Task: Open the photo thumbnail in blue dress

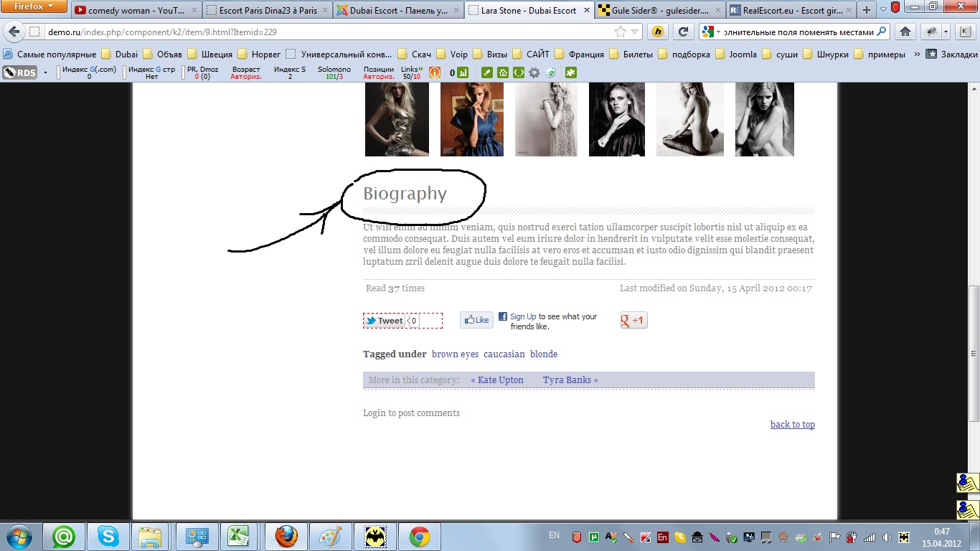Action: tap(472, 119)
